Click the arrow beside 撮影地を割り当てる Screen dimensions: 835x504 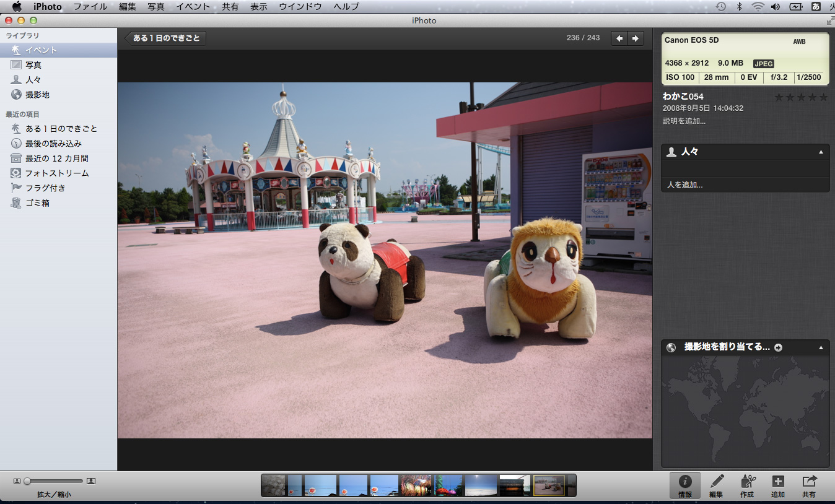point(779,348)
